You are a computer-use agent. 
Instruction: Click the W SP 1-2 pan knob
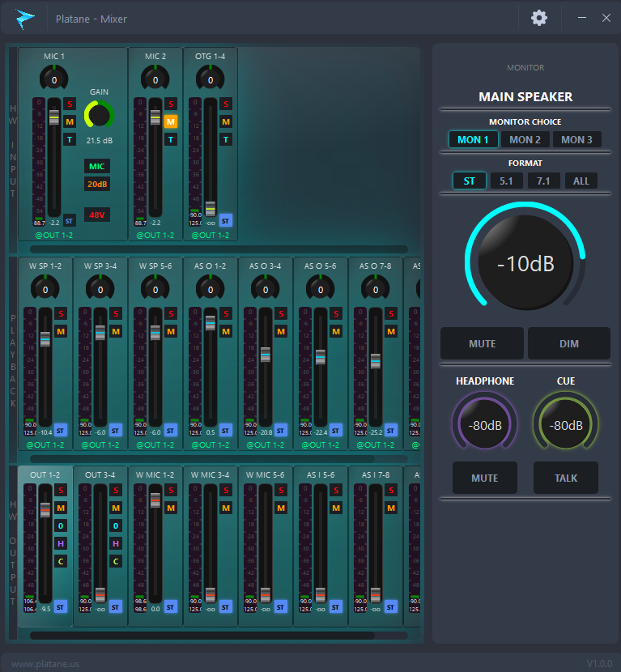point(45,288)
